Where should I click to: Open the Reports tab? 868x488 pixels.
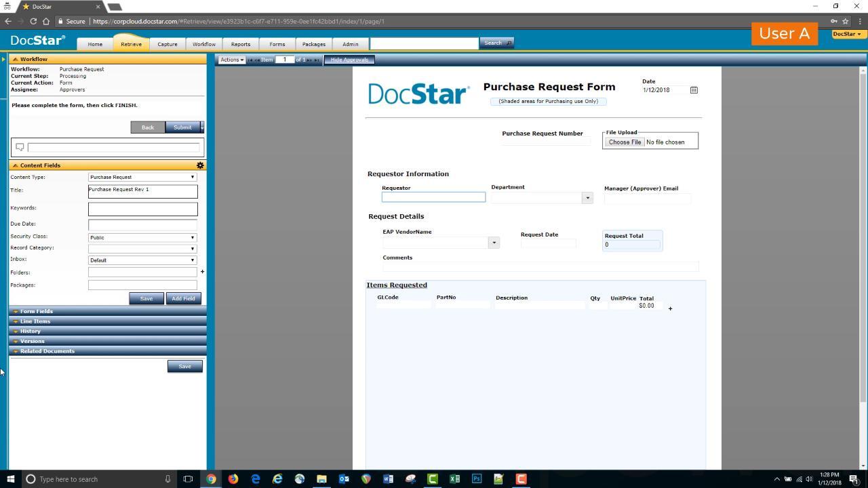point(241,44)
